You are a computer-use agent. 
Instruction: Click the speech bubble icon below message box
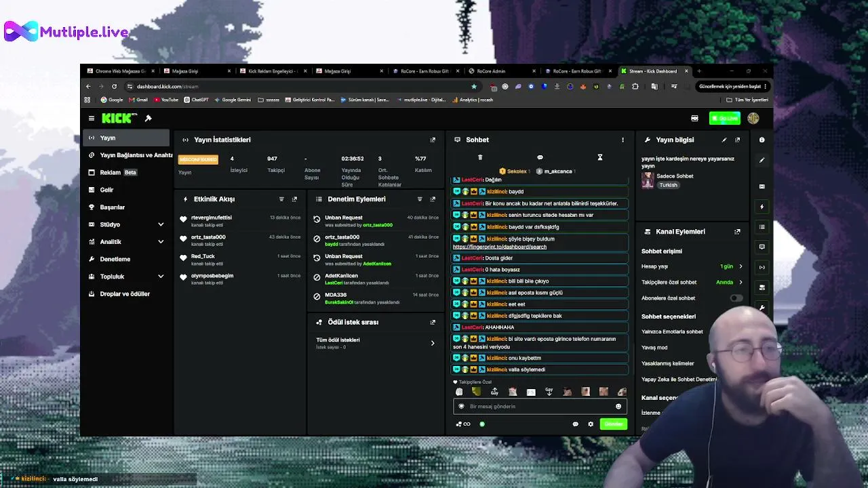(575, 424)
